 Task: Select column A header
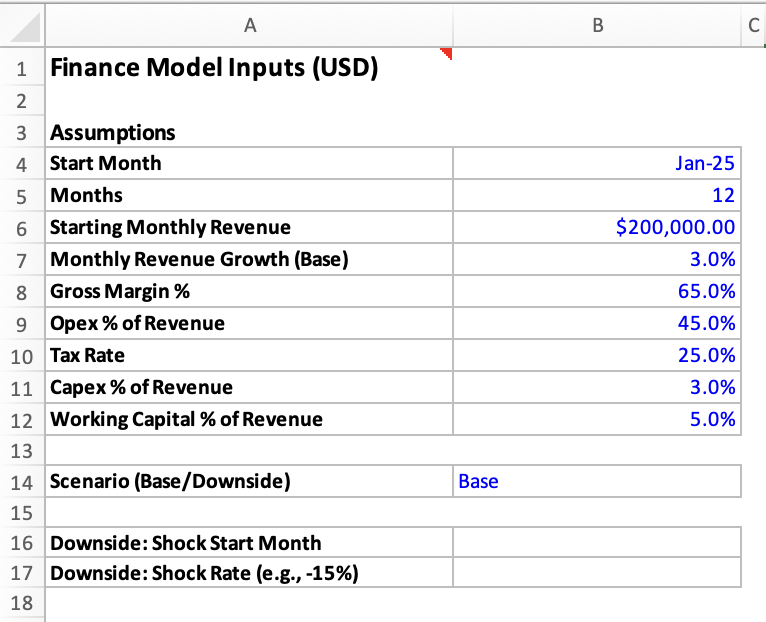[x=248, y=27]
